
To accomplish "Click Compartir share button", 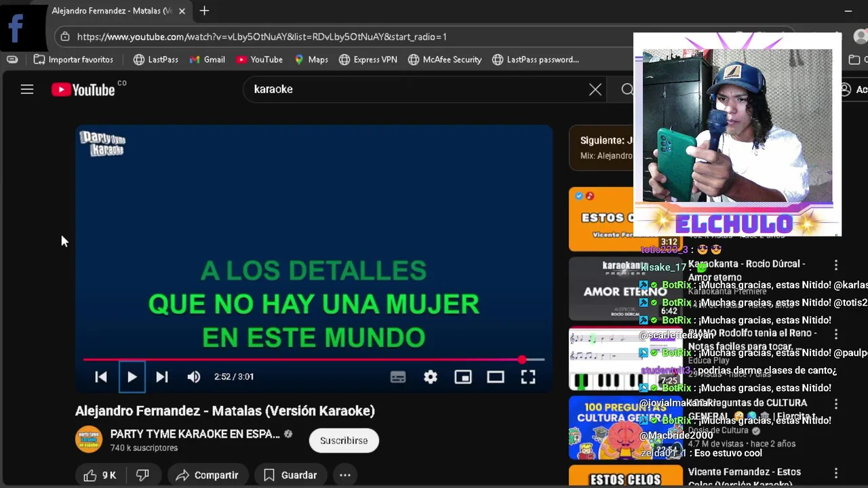I will click(208, 476).
